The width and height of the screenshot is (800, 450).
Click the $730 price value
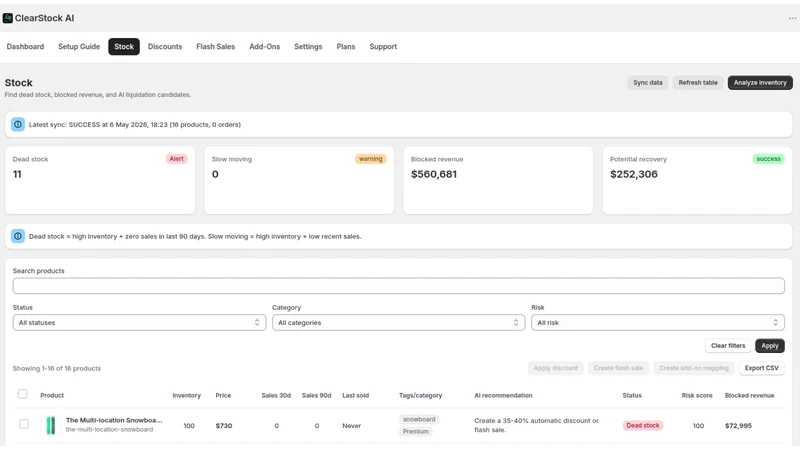point(224,426)
